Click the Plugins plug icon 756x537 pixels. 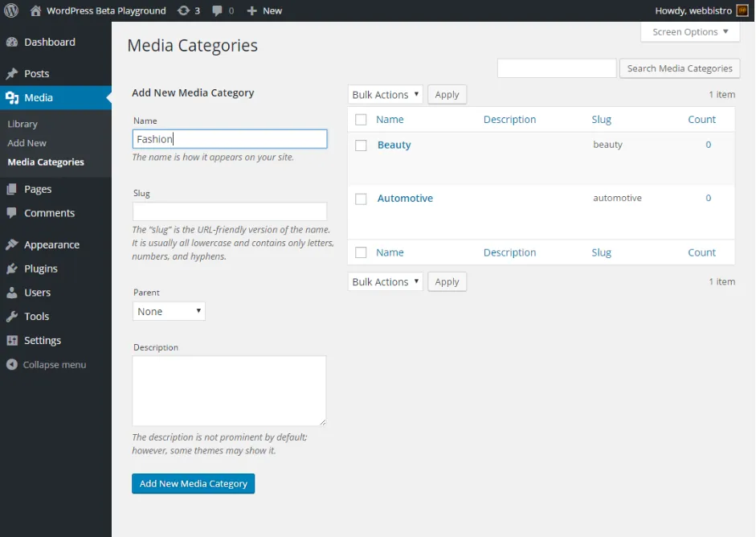click(12, 268)
